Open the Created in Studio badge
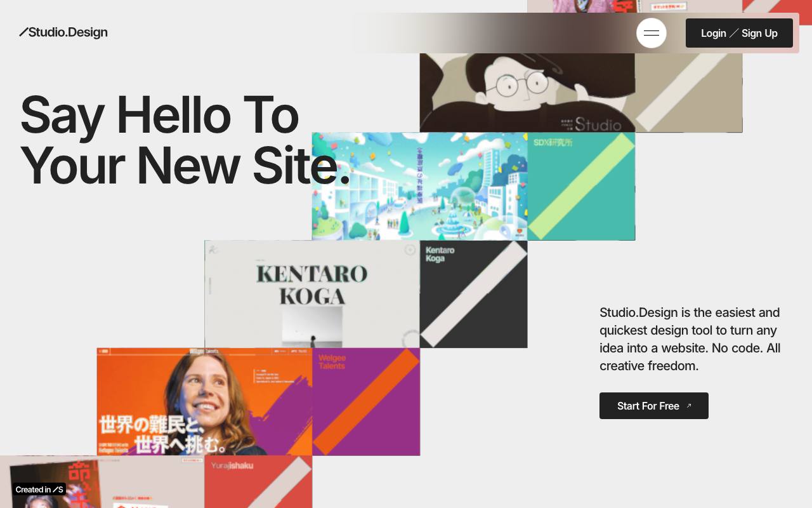The height and width of the screenshot is (508, 812). tap(39, 490)
